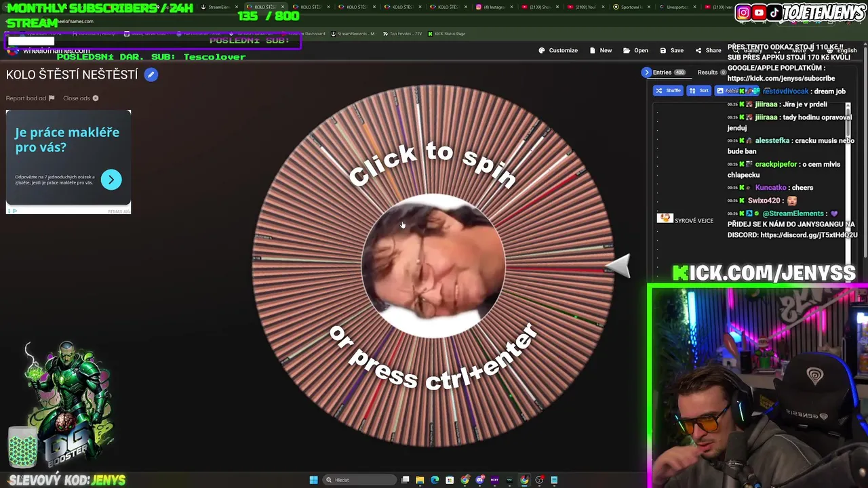
Task: Save the current wheel
Action: (x=671, y=50)
